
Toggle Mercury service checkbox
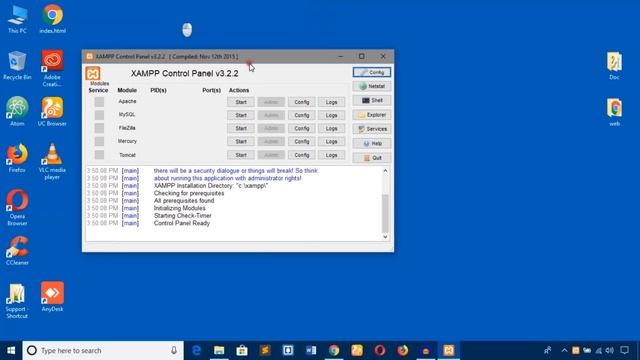[99, 141]
